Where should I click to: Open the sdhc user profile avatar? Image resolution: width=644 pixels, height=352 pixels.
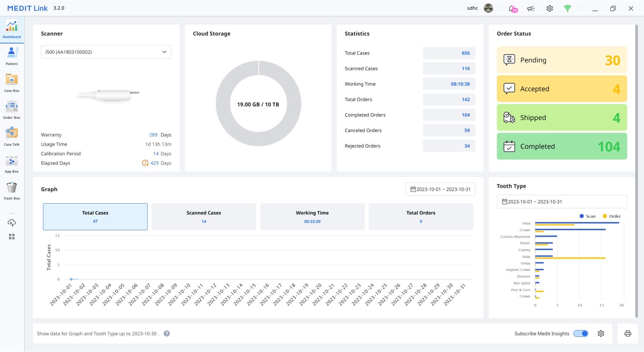coord(488,8)
